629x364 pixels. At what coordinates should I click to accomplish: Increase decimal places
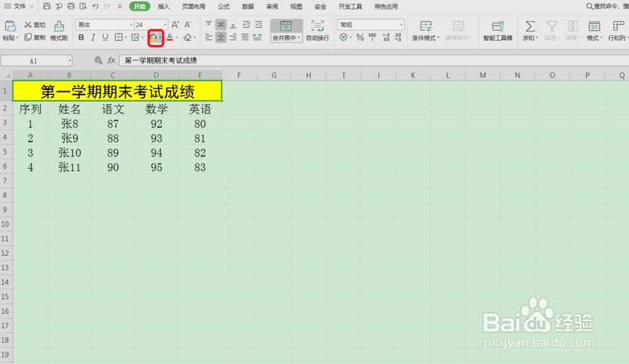[386, 37]
